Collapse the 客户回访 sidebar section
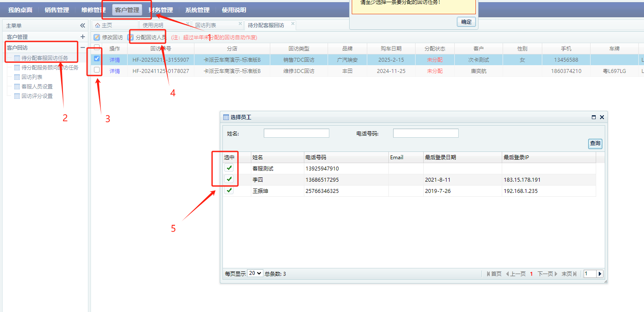Screen dimensions: 644x312 point(83,47)
